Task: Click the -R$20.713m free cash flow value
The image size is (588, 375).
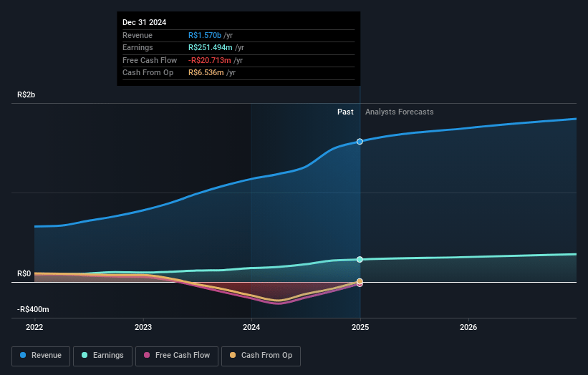Action: 210,60
